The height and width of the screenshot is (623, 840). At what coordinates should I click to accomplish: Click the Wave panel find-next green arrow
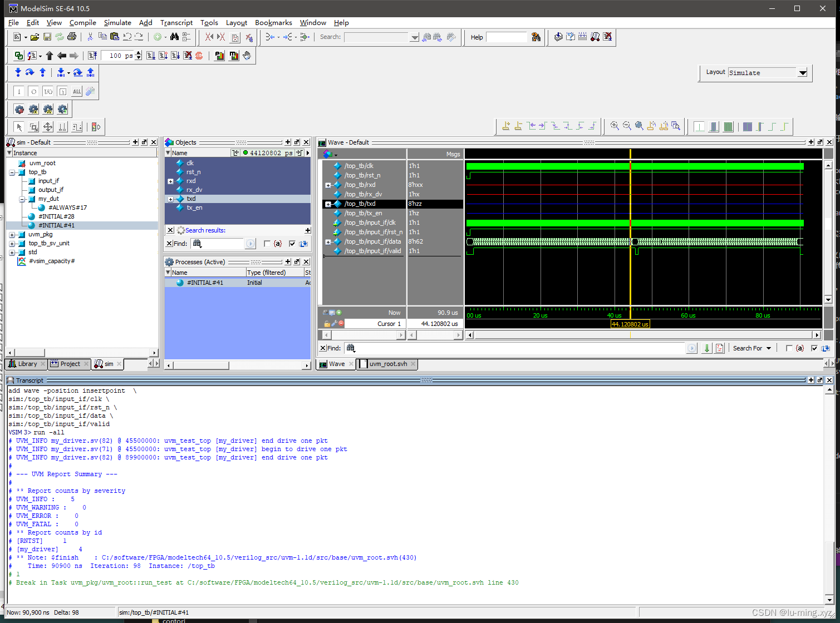click(707, 348)
